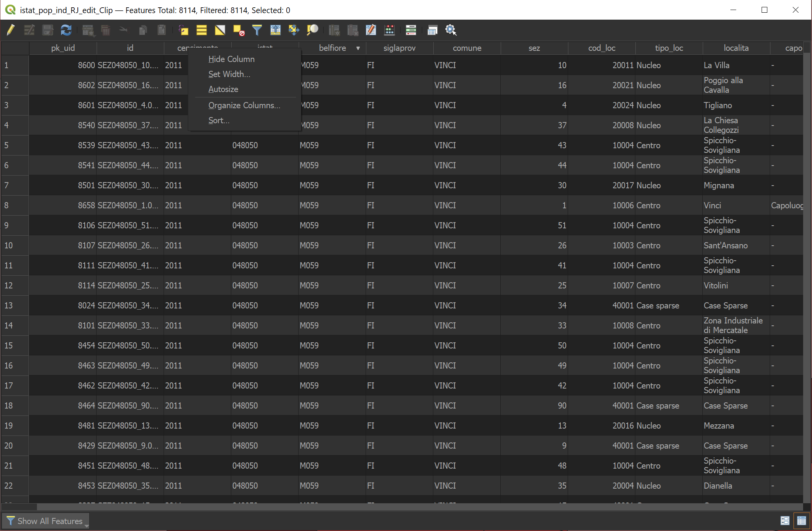Image resolution: width=812 pixels, height=531 pixels.
Task: Invert the feature selection
Action: (220, 30)
